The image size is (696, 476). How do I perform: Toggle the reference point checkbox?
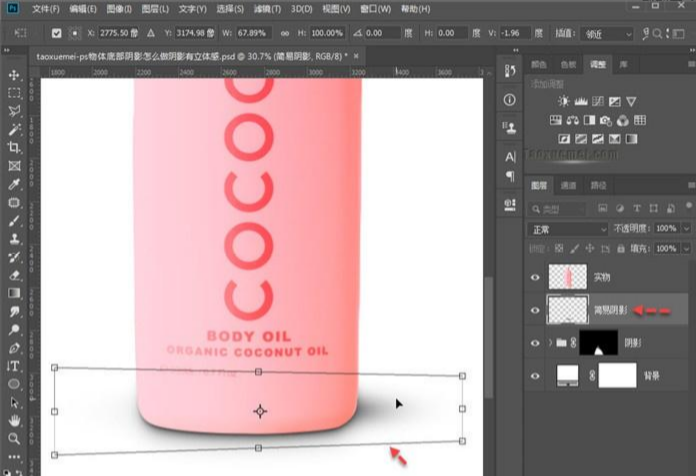point(56,33)
